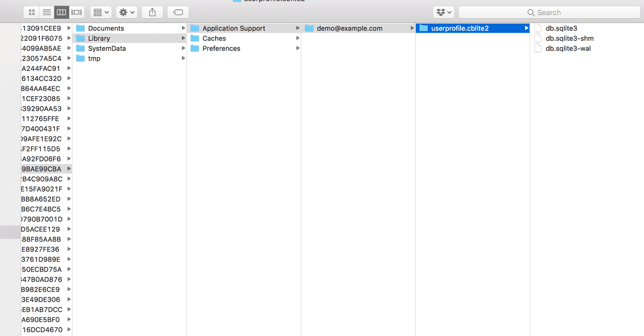
Task: Select the Documents folder
Action: point(106,28)
